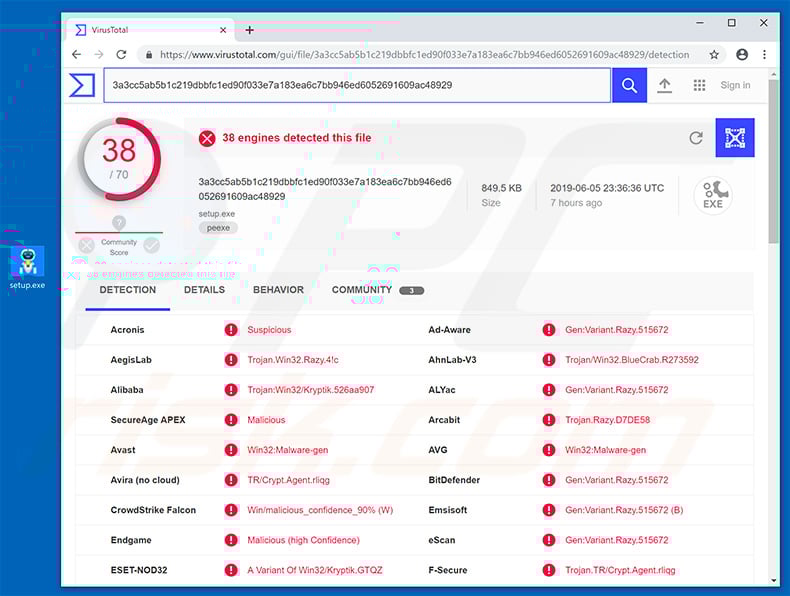This screenshot has height=596, width=790.
Task: Open the COMMUNITY tab
Action: click(x=377, y=290)
